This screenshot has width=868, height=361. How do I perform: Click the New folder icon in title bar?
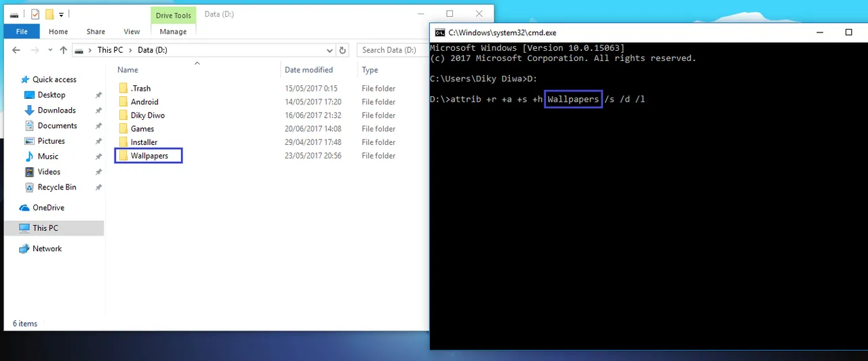point(50,14)
